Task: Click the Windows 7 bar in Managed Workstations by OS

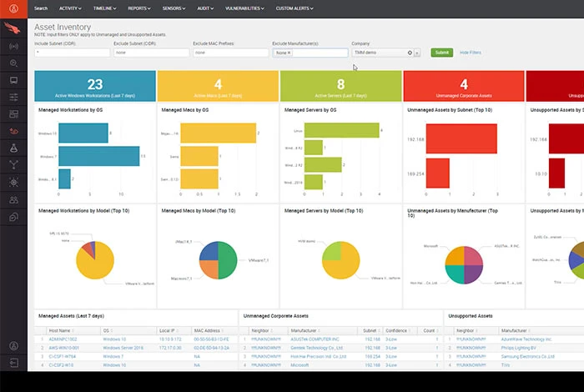Action: click(x=99, y=156)
